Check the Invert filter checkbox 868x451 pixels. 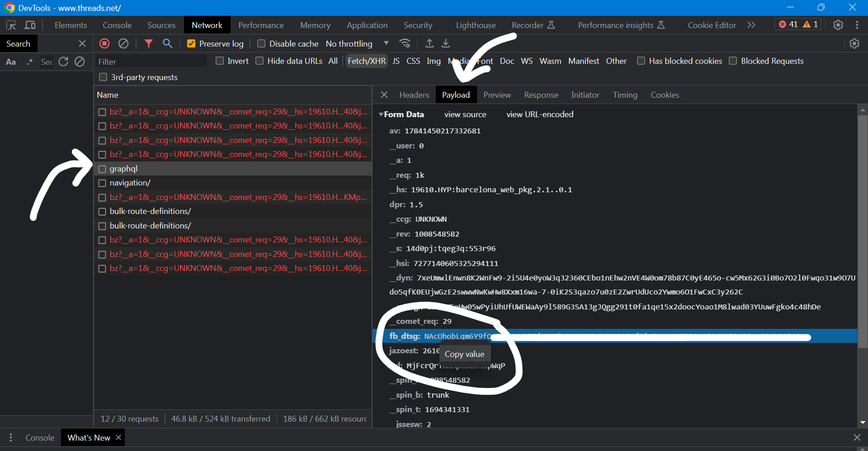click(220, 61)
